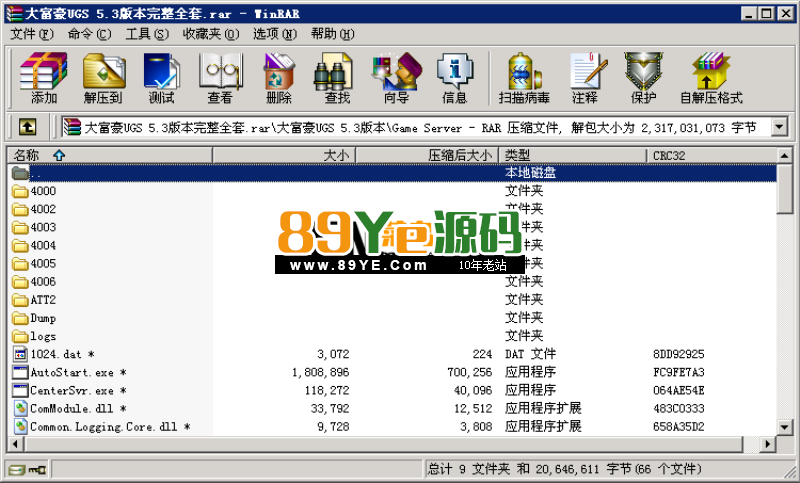This screenshot has width=800, height=483.
Task: Click horizontal scrollbar right arrow
Action: [768, 444]
